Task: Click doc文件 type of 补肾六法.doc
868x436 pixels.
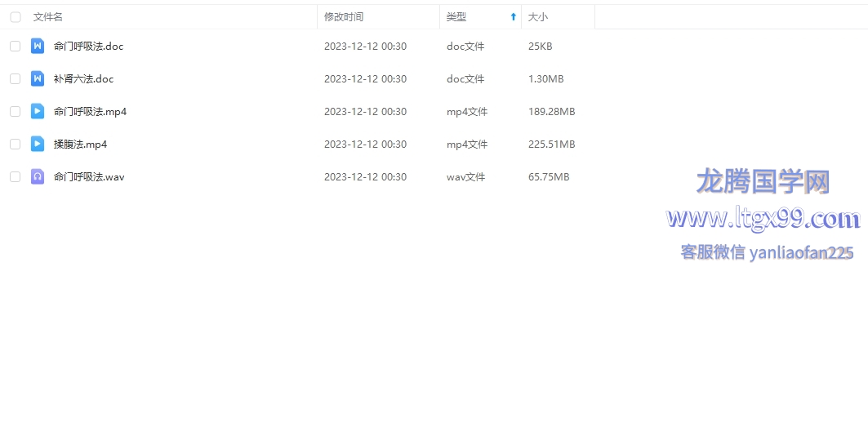Action: point(465,78)
